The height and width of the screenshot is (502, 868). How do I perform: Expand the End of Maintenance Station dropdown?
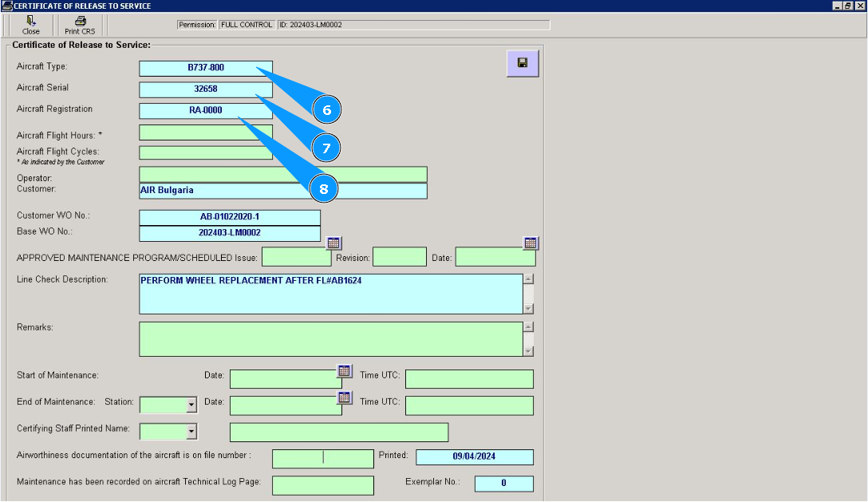click(191, 405)
